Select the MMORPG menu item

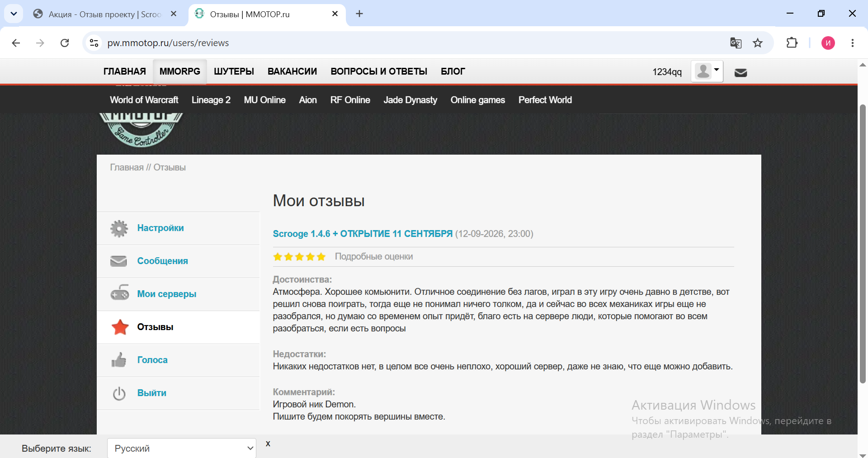[180, 71]
